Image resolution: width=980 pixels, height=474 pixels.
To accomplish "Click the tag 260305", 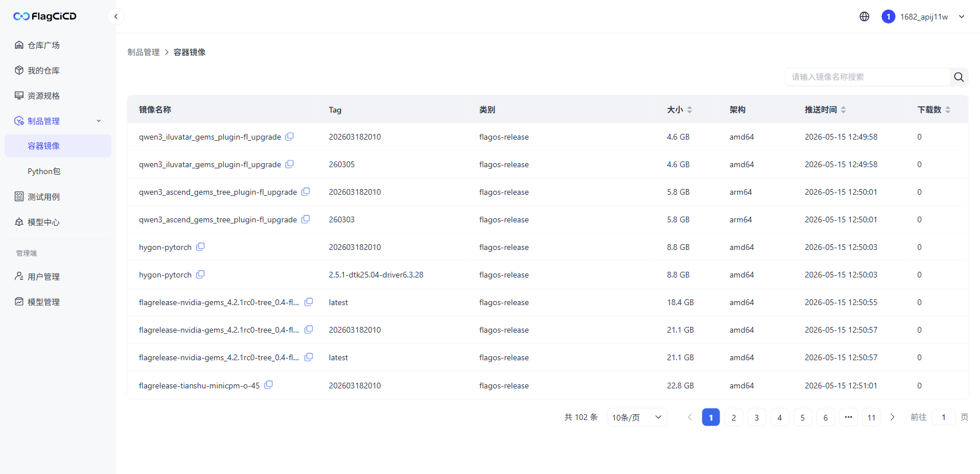I will [x=342, y=164].
